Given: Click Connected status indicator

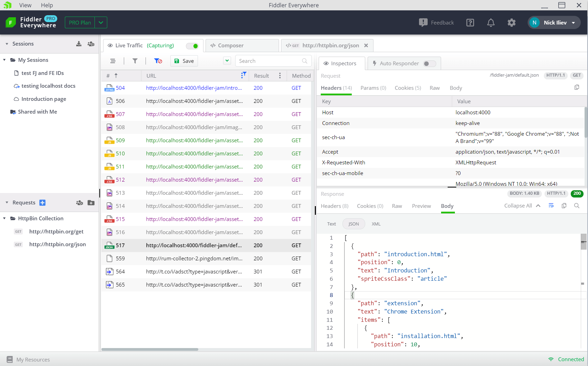Looking at the screenshot, I should pyautogui.click(x=566, y=359).
